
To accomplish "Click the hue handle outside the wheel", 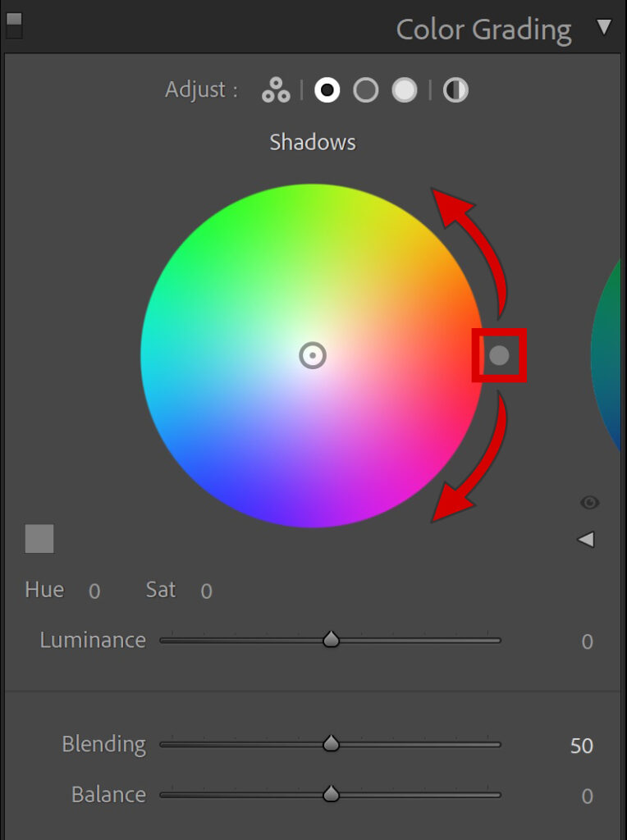I will [x=499, y=355].
